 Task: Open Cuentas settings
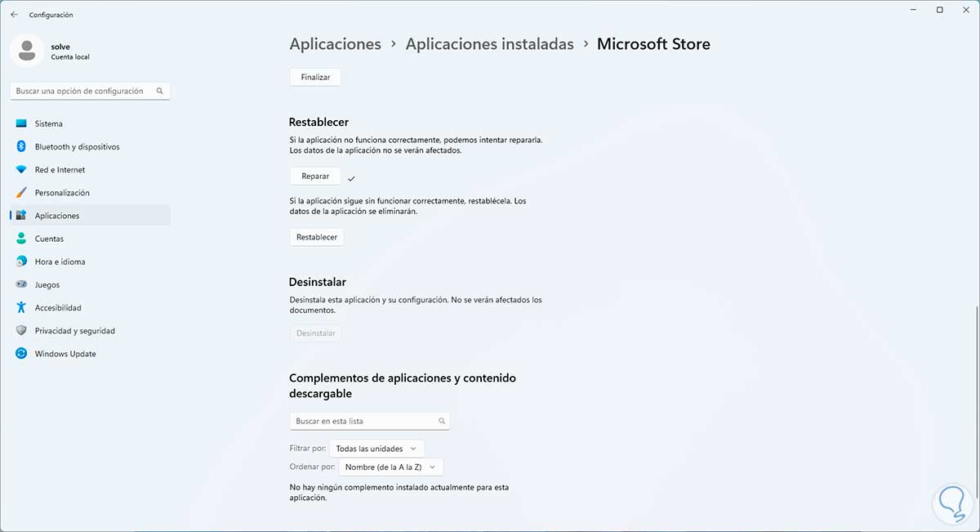pos(91,239)
